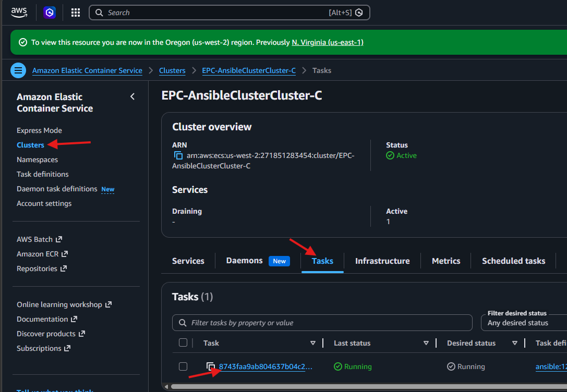Viewport: 567px width, 392px height.
Task: Select all tasks with the header checkbox
Action: 183,342
